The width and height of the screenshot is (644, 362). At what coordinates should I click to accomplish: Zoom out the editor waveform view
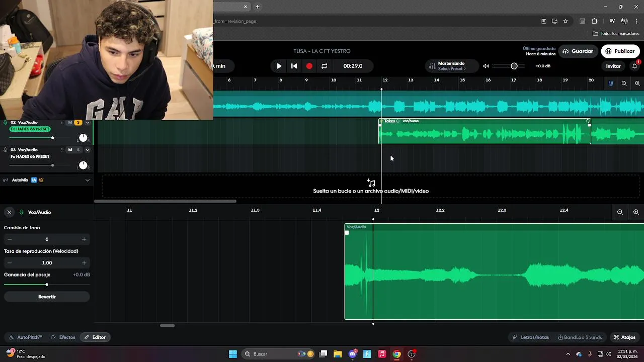[x=620, y=212]
